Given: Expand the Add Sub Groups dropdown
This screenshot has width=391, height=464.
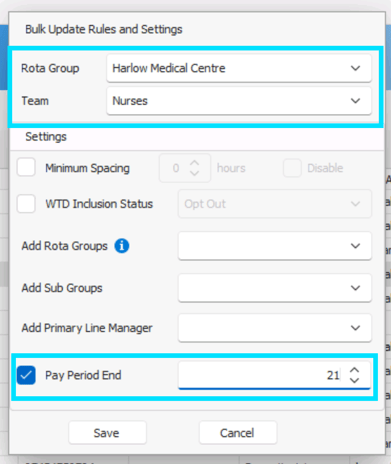Looking at the screenshot, I should (275, 288).
